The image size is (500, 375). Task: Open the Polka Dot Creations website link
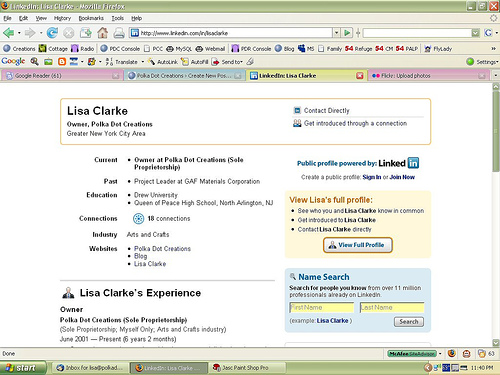[x=162, y=249]
